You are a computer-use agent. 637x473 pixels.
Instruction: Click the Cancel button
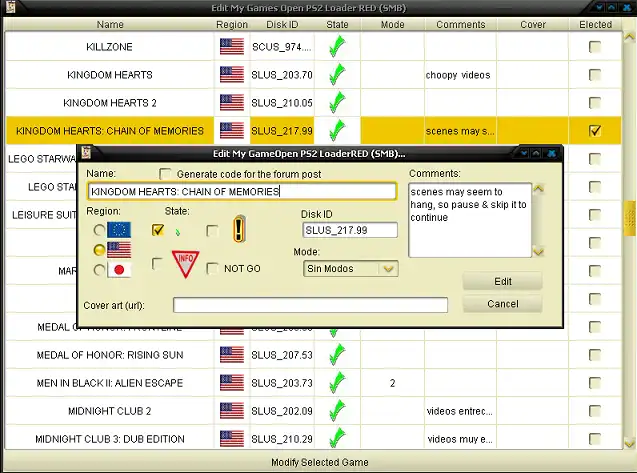click(503, 304)
